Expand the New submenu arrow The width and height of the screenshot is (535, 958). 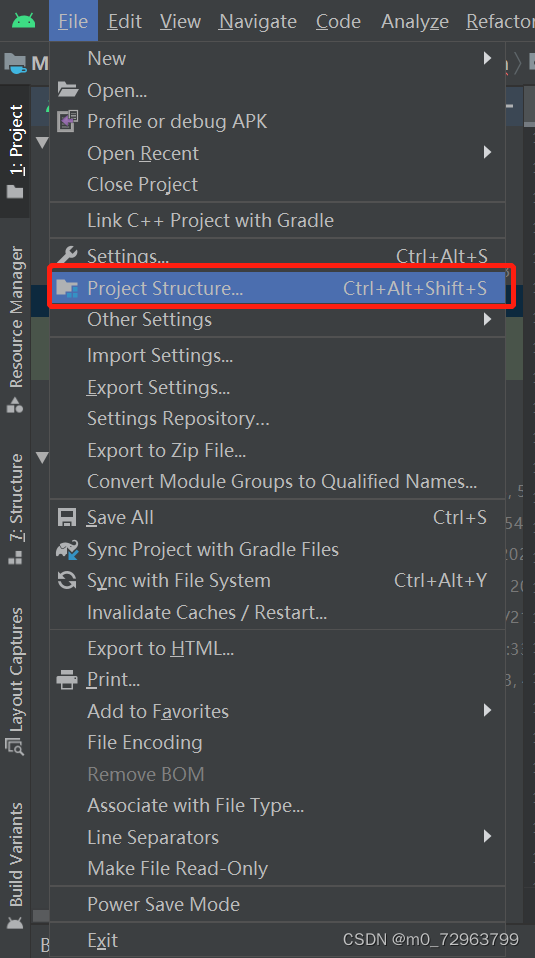[487, 58]
